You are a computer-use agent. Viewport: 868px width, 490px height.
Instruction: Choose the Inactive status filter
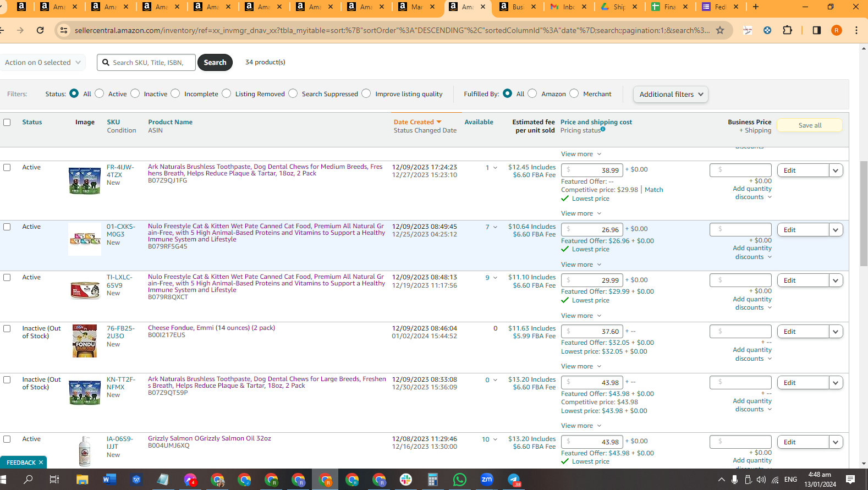[135, 93]
